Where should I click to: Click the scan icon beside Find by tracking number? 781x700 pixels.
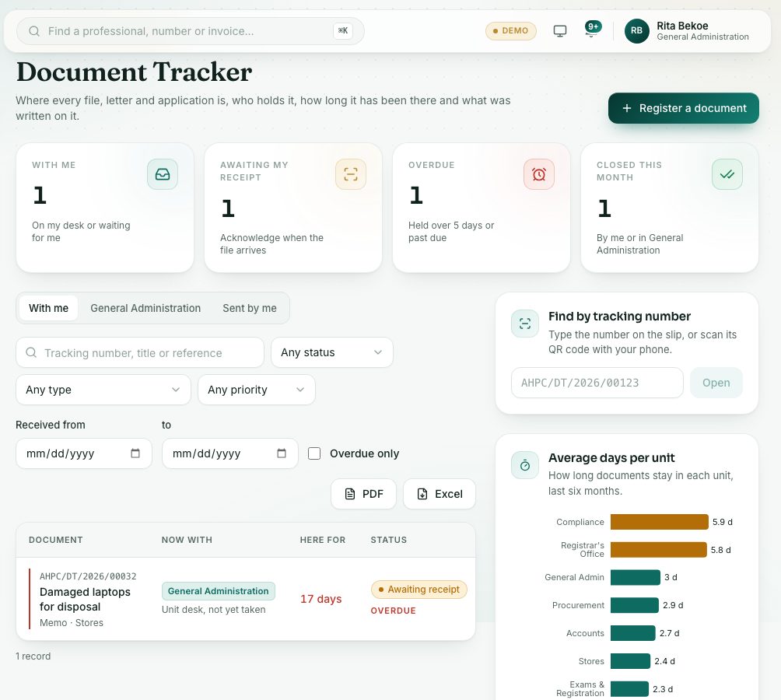[x=525, y=324]
